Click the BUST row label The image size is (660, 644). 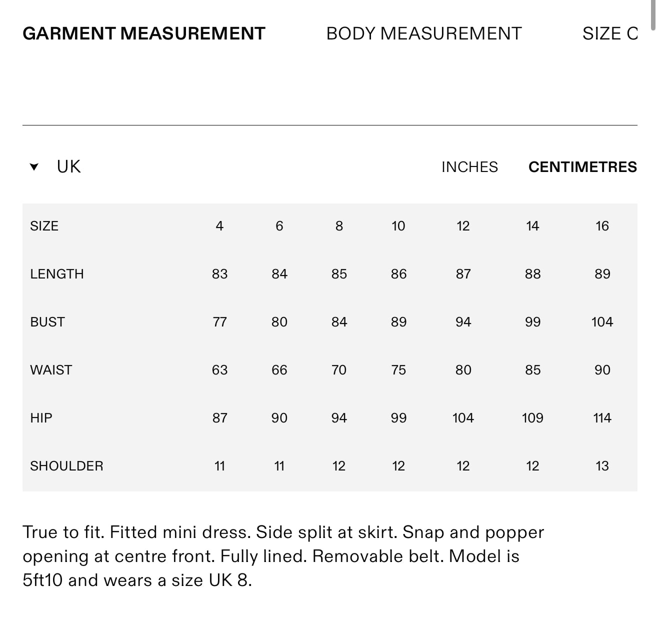click(47, 322)
